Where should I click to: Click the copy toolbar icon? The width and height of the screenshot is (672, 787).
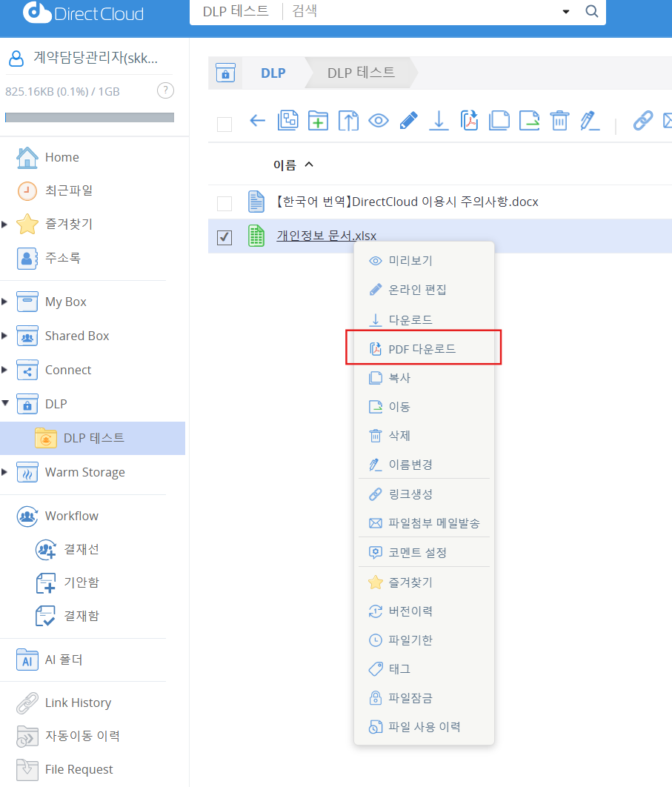point(499,121)
